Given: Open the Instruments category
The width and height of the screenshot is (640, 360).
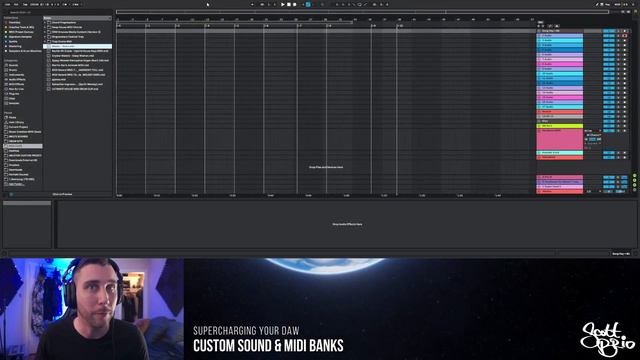Looking at the screenshot, I should [x=16, y=75].
